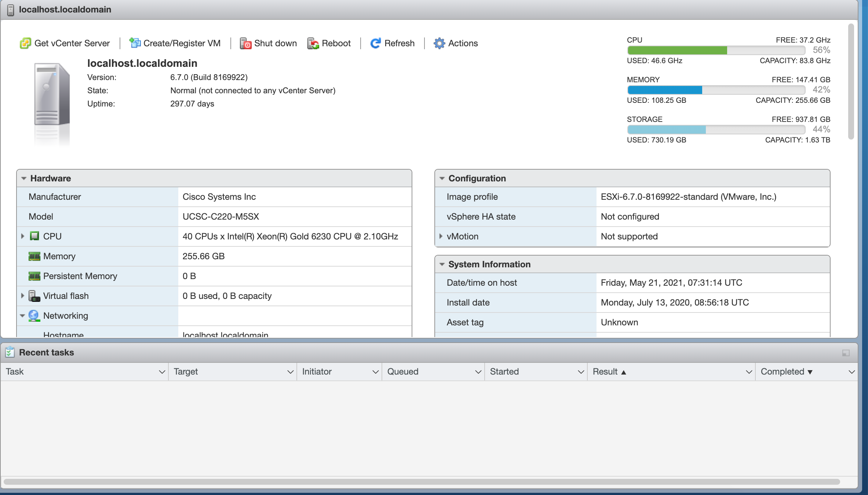The image size is (868, 495).
Task: Click the large server tower image
Action: click(52, 94)
